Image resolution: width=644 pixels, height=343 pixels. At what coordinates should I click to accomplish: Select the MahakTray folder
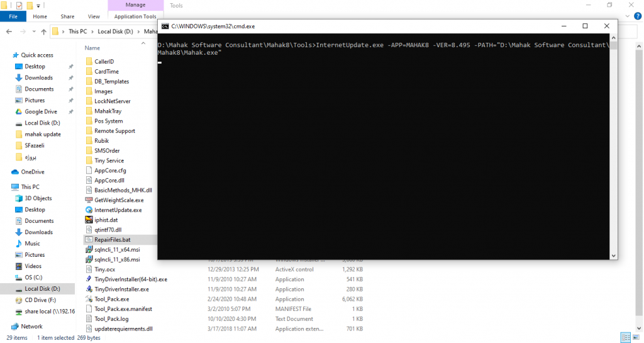coord(108,111)
